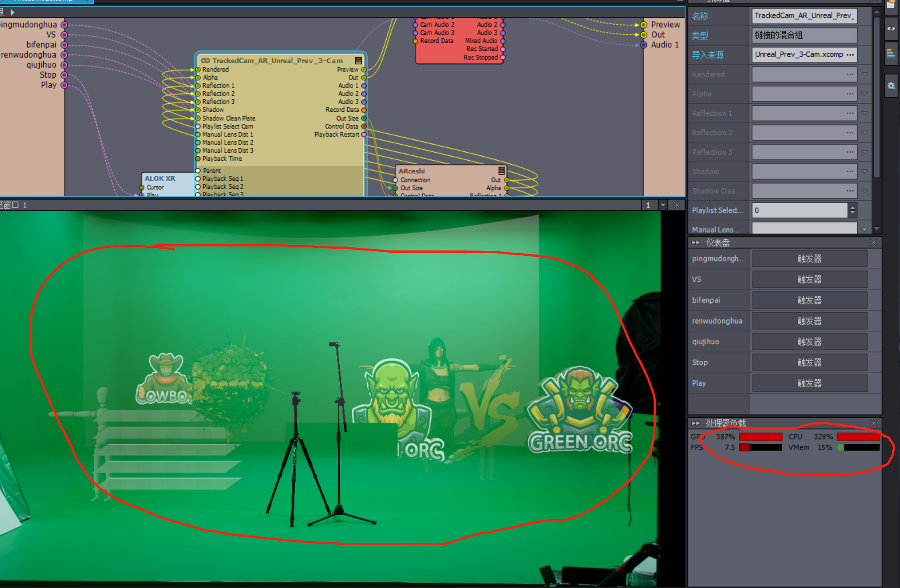900x588 pixels.
Task: Click the Audio 1 input pin on right panel
Action: tap(644, 45)
